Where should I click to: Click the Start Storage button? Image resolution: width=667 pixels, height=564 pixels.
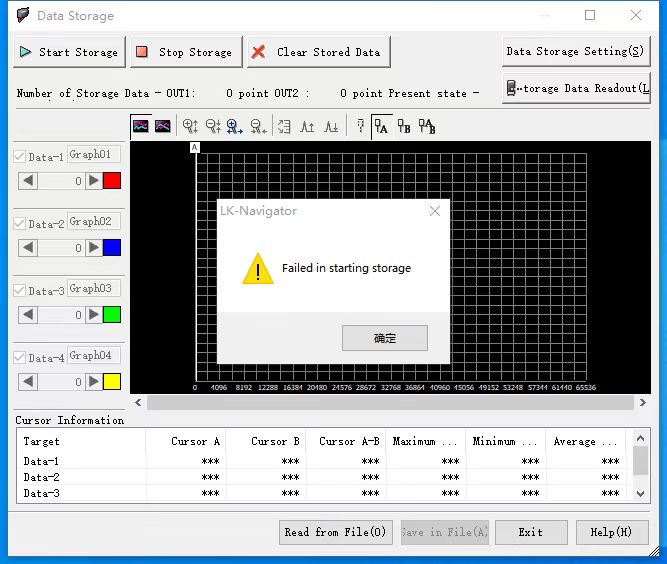click(69, 52)
